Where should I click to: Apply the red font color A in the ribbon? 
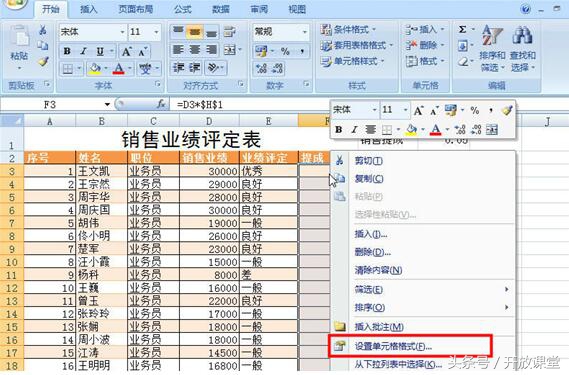[119, 69]
